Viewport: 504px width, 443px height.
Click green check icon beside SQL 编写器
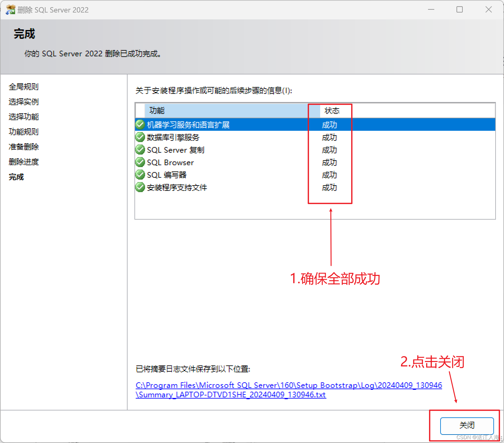[140, 175]
